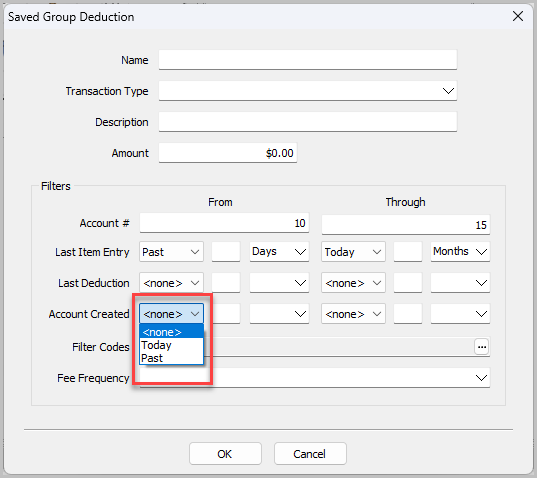Click the Name input field
537x478 pixels.
click(308, 60)
